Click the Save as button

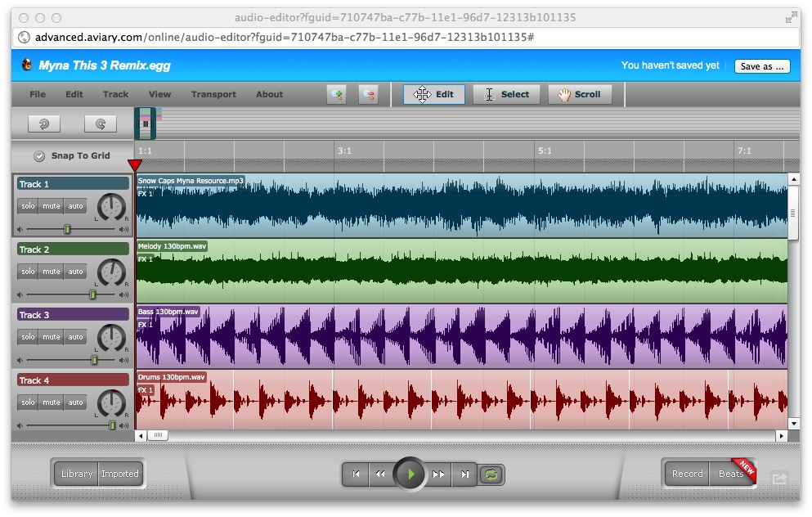tap(762, 66)
